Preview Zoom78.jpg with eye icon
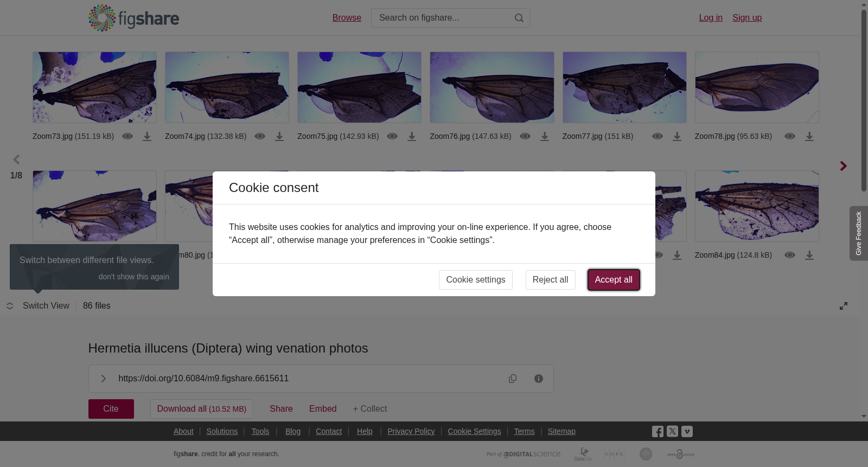Screen dimensions: 868x467 click(790, 136)
